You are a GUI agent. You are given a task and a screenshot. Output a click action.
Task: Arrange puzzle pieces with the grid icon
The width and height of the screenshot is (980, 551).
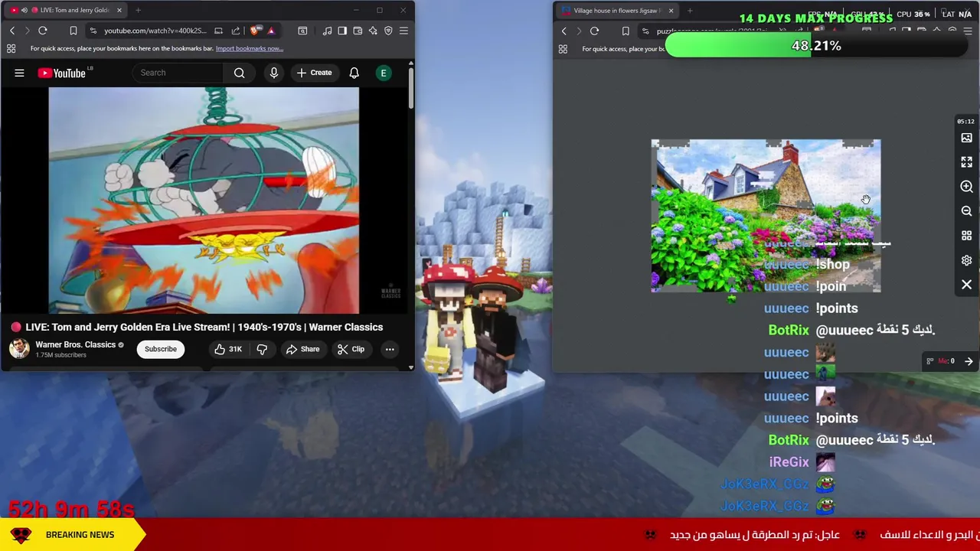click(966, 236)
